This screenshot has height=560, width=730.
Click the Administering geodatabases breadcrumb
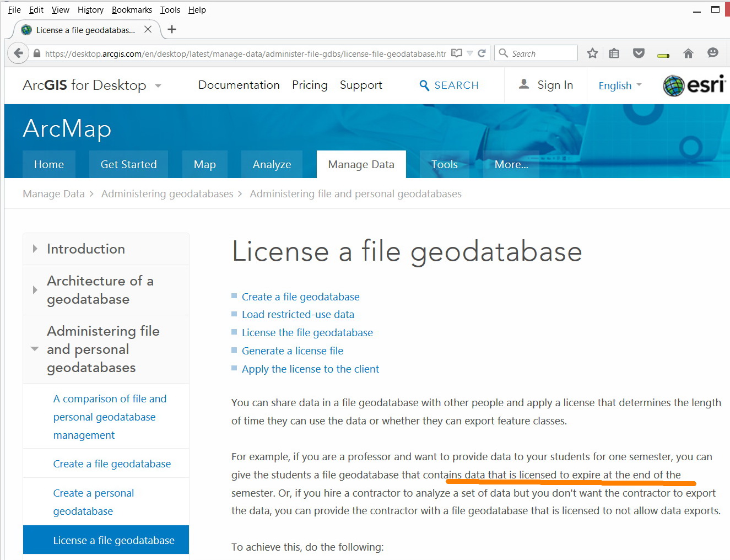point(167,194)
